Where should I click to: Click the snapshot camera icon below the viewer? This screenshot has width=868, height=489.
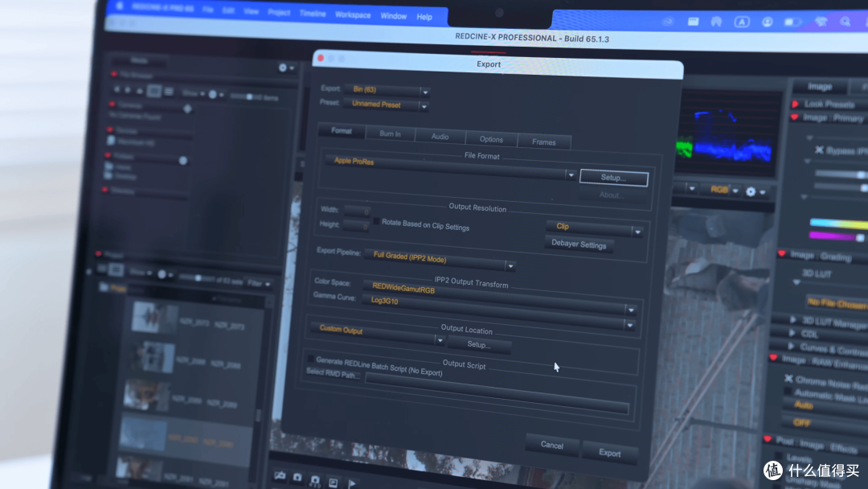coord(298,477)
